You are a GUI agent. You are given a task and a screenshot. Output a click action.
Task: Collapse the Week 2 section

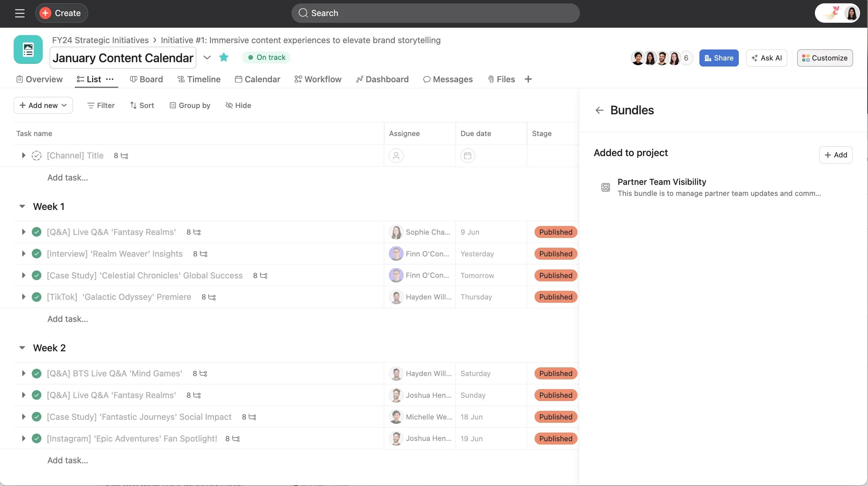tap(22, 347)
